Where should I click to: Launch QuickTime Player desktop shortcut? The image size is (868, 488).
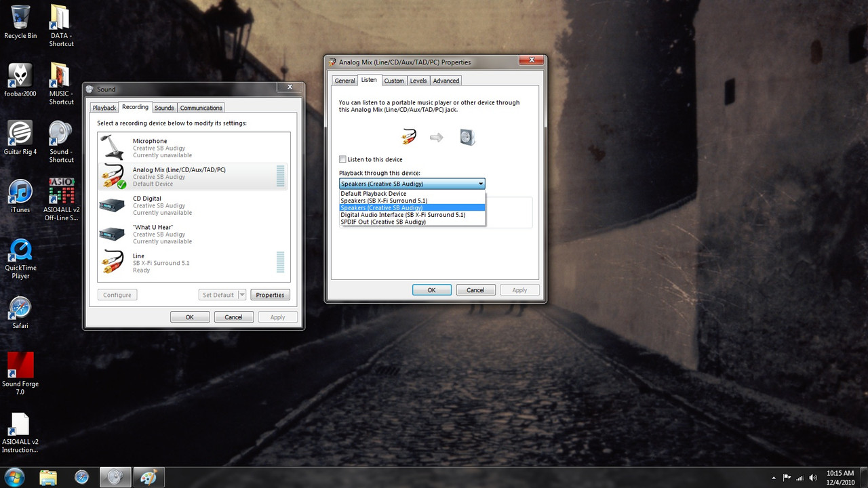tap(20, 258)
